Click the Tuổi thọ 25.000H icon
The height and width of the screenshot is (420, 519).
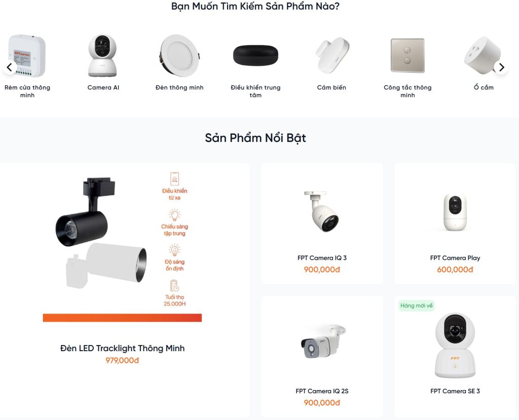(174, 286)
